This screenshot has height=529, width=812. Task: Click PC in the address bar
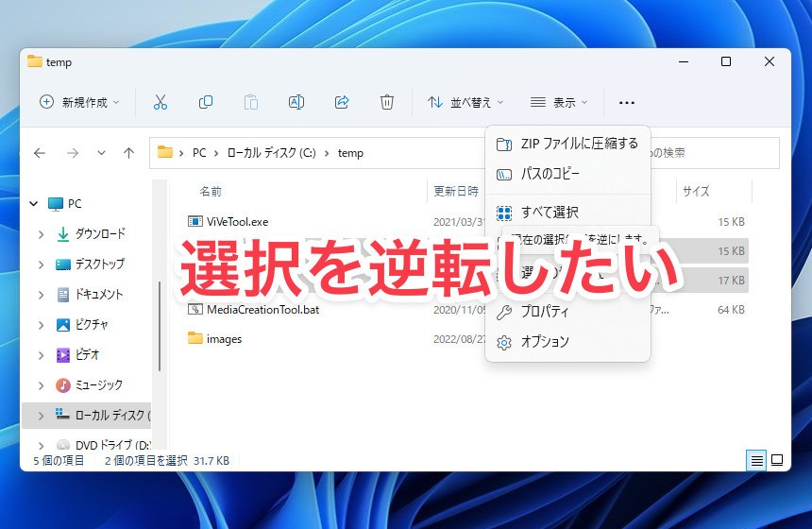tap(199, 153)
